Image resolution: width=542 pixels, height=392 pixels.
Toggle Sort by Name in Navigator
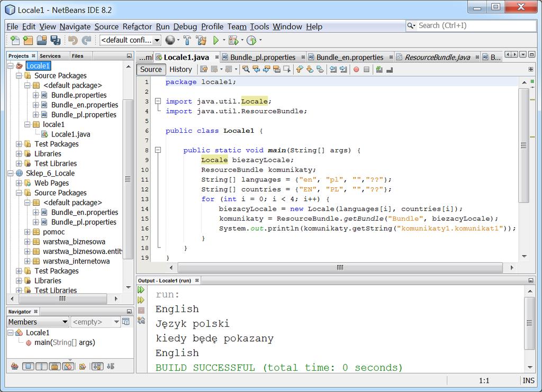[x=97, y=366]
